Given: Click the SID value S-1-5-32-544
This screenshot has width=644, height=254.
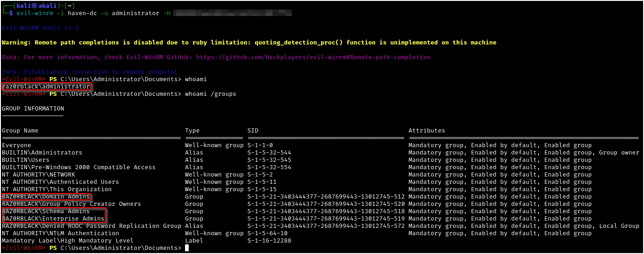Looking at the screenshot, I should point(269,153).
